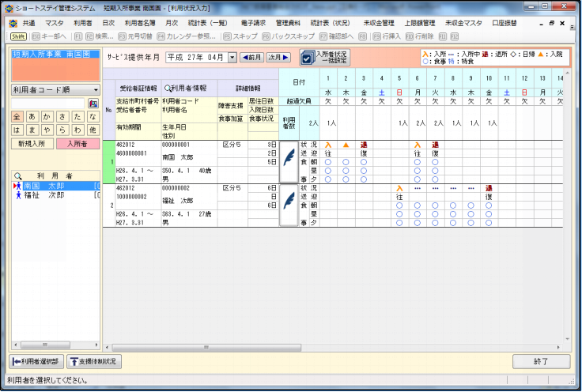Click the user search icon beside the search box

click(93, 104)
